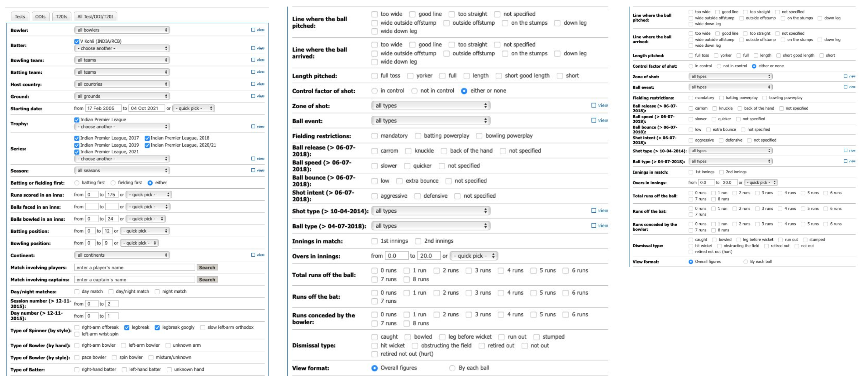Click the view icon beside Host country

tap(258, 84)
